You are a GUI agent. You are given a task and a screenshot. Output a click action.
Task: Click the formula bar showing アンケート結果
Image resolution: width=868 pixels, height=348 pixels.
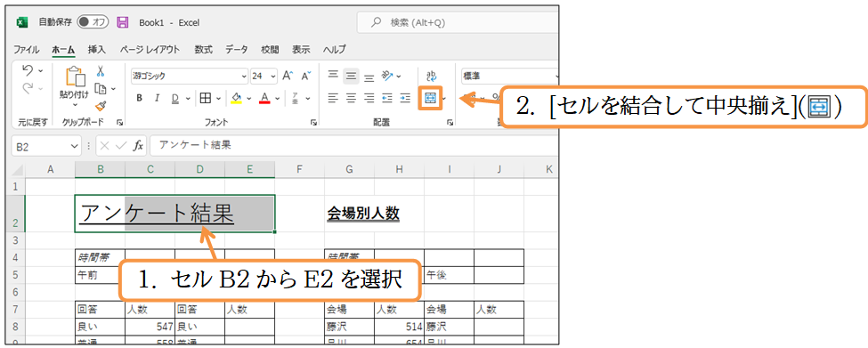tap(353, 145)
